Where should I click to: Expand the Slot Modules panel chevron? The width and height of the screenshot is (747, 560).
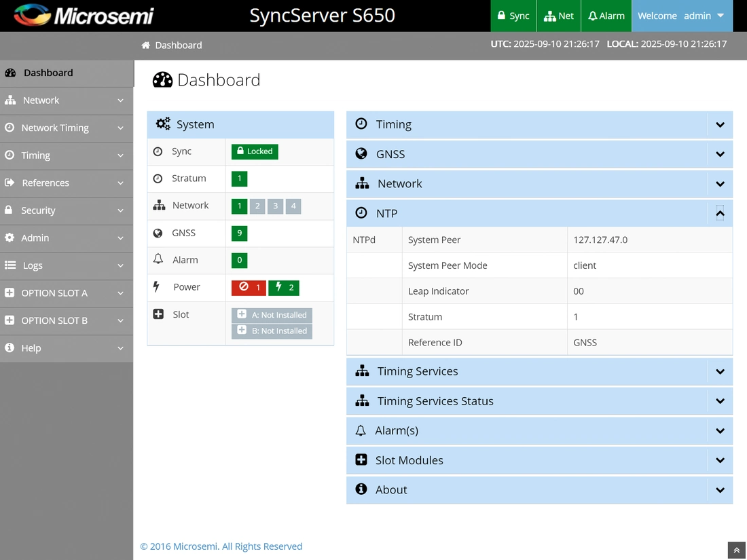721,460
